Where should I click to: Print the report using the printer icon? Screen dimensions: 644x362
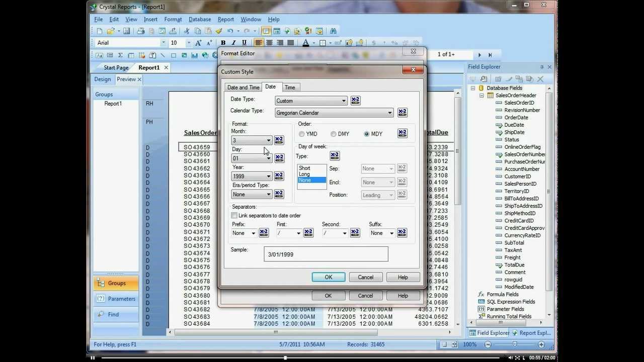point(141,31)
